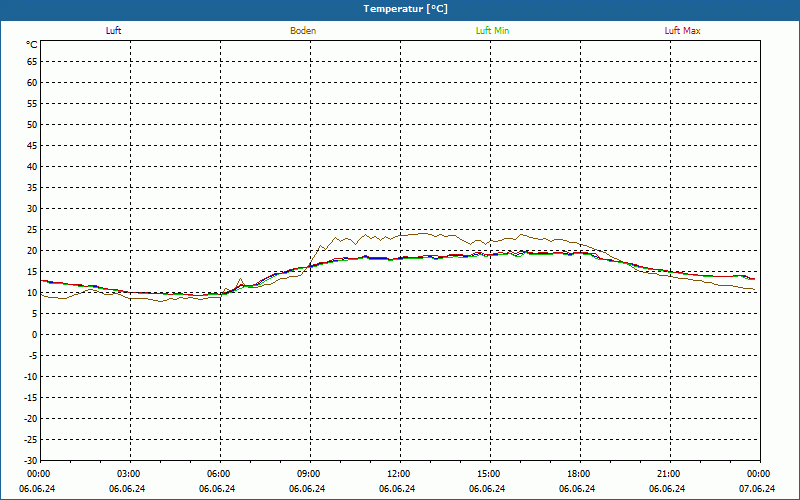Click the 15:00 time axis label
Image resolution: width=800 pixels, height=500 pixels.
489,474
